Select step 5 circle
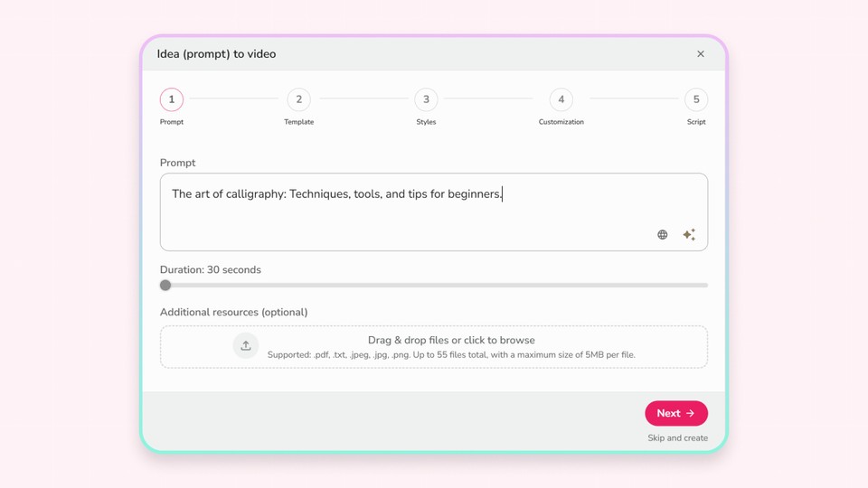This screenshot has width=868, height=488. tap(696, 99)
